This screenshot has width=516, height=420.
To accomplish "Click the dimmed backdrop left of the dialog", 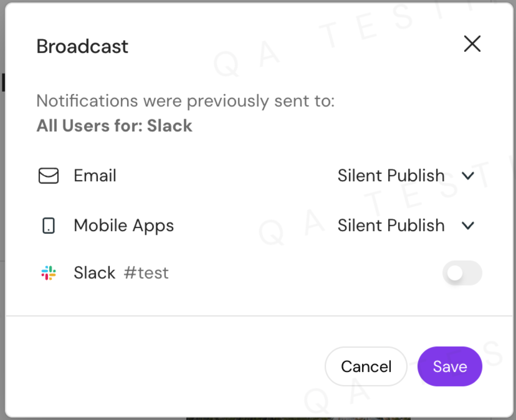I will [x=2, y=206].
